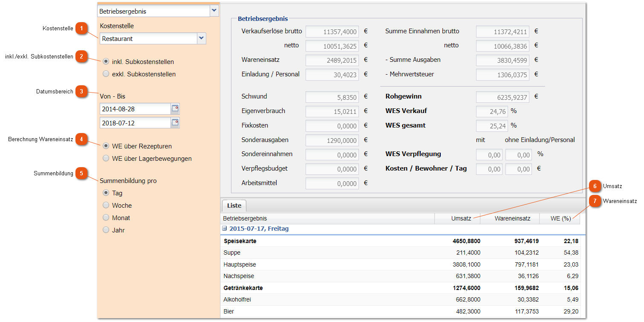The image size is (644, 322).
Task: Choose Tag for Summenbildung
Action: click(x=106, y=193)
